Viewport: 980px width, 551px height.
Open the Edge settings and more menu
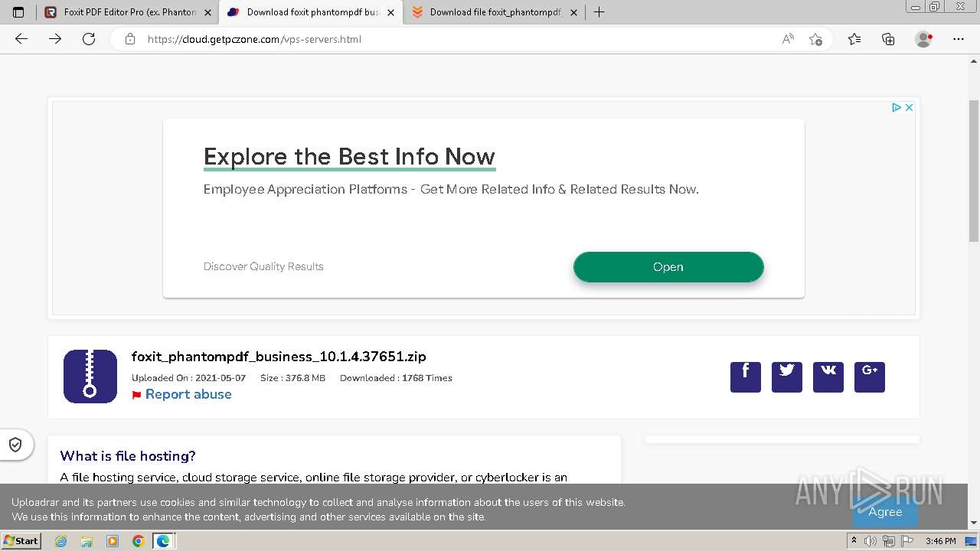[x=959, y=39]
